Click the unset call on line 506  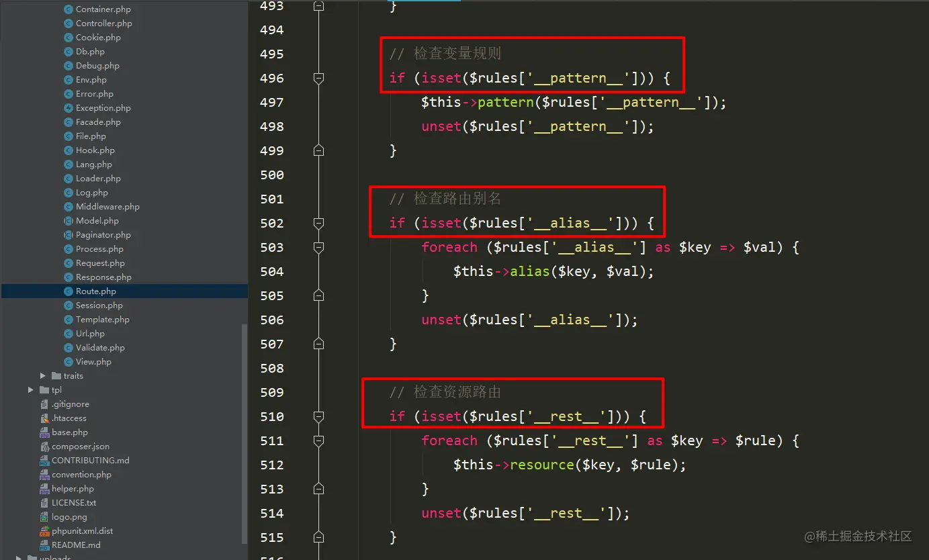[x=441, y=320]
